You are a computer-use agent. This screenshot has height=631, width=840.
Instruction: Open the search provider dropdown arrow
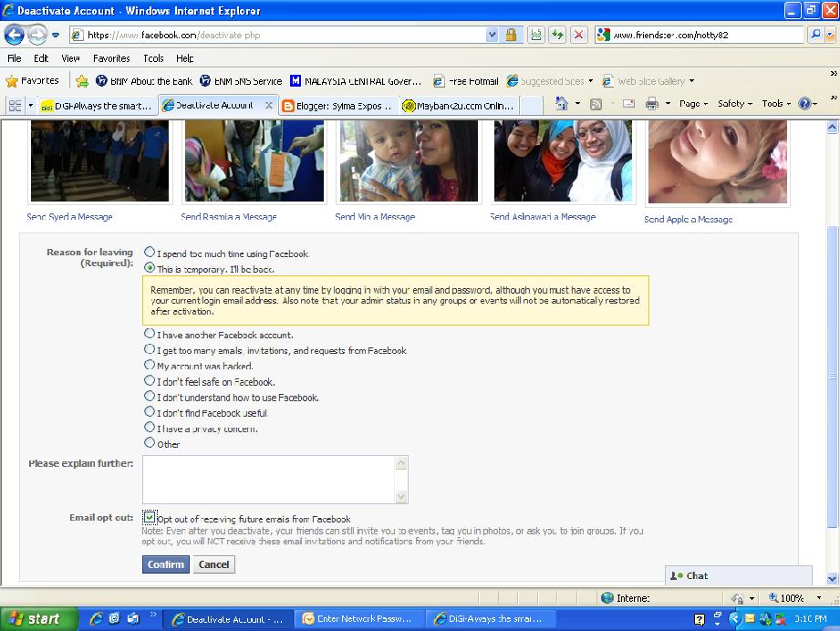[x=830, y=35]
